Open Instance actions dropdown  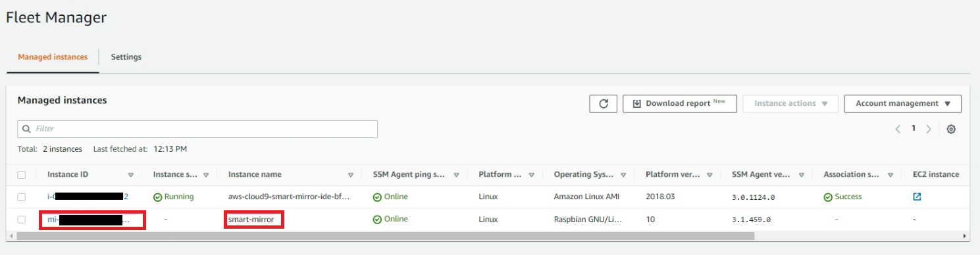(790, 104)
